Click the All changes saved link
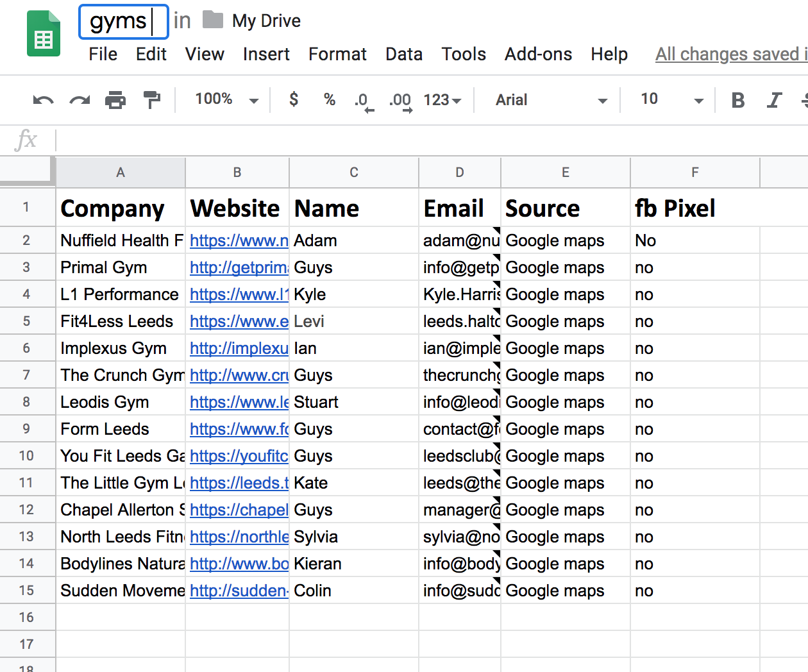This screenshot has height=672, width=808. point(731,55)
